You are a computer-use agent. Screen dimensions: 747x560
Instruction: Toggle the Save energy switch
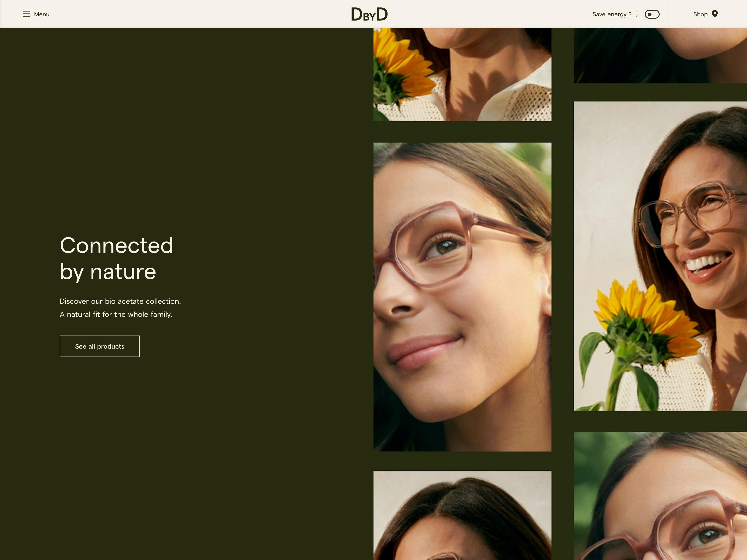(652, 14)
